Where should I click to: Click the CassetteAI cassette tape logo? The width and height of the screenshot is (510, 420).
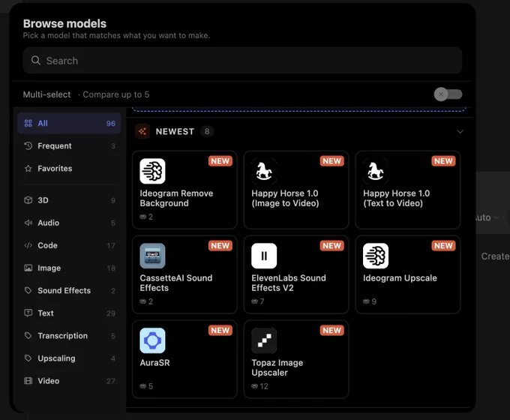pos(152,256)
